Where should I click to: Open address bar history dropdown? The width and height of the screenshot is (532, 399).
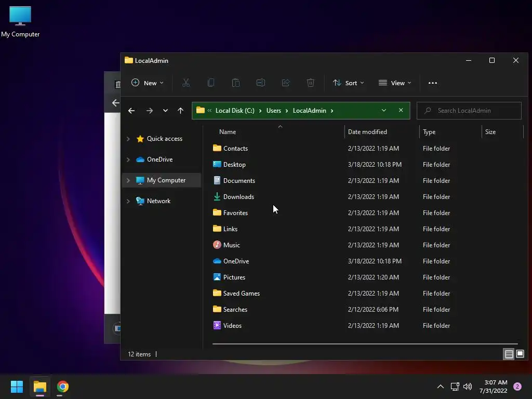click(384, 110)
